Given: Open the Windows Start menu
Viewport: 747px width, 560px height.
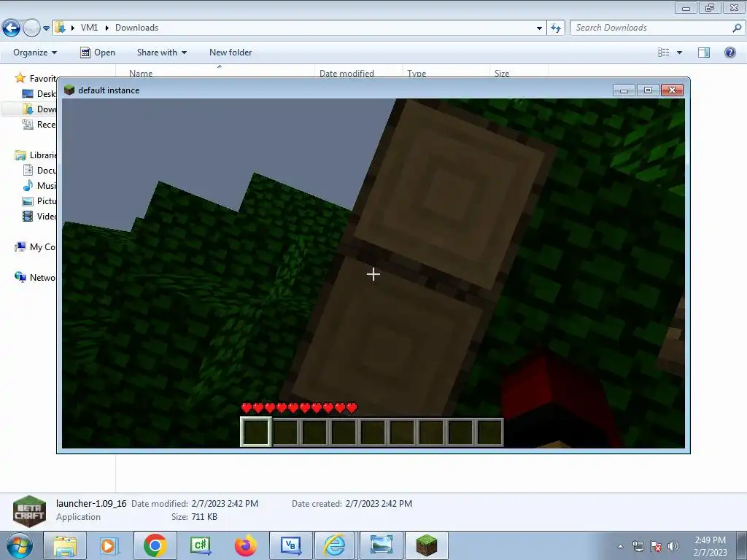Looking at the screenshot, I should click(19, 545).
